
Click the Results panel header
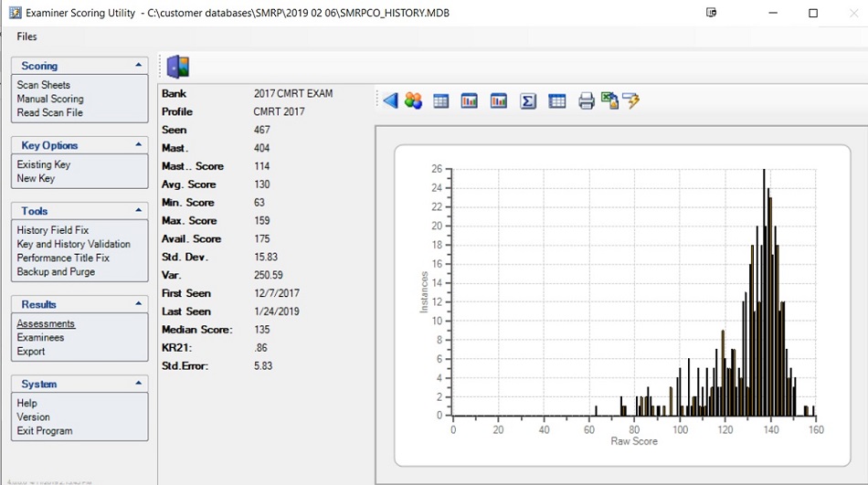click(79, 304)
